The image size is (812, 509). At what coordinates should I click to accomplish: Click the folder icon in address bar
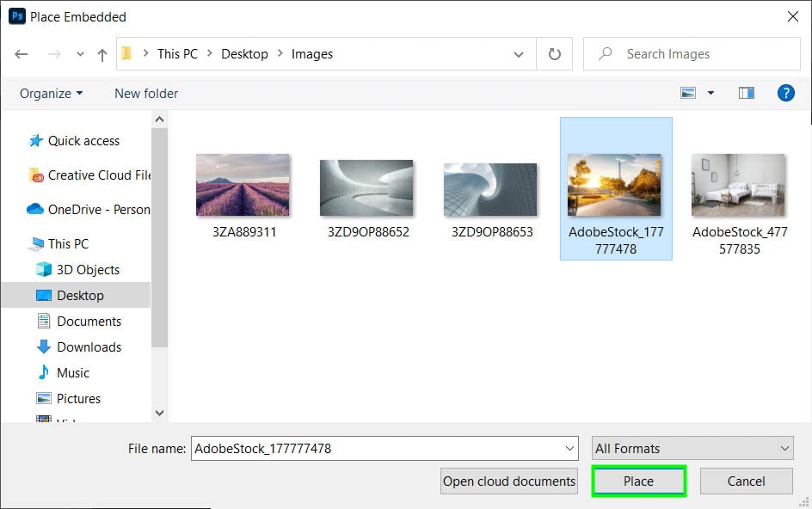[x=127, y=53]
